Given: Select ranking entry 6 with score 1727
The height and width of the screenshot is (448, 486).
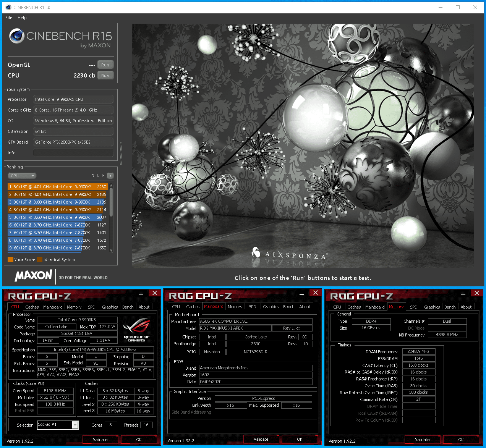Looking at the screenshot, I should pyautogui.click(x=57, y=225).
